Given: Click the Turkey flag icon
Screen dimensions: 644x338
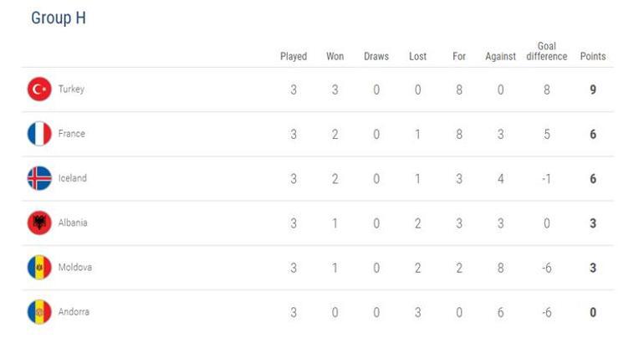Looking at the screenshot, I should point(39,90).
